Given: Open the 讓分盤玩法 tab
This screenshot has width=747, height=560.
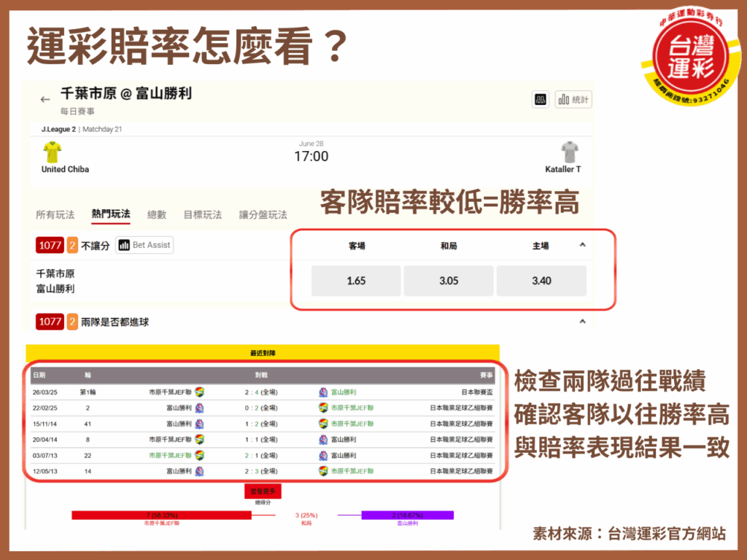Looking at the screenshot, I should 263,215.
